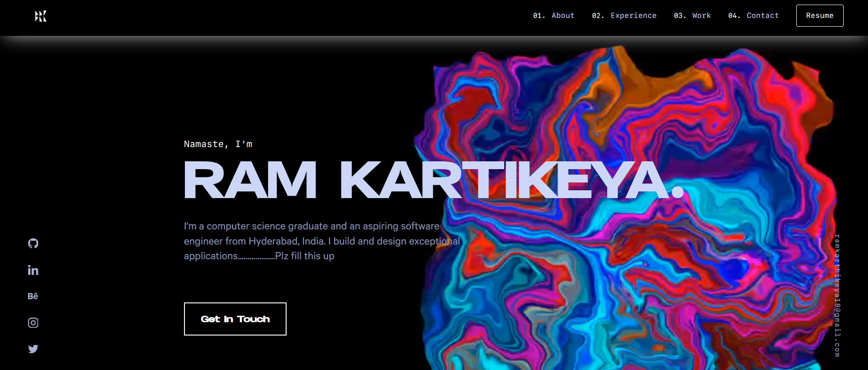Select Contact in the navigation bar
The width and height of the screenshot is (868, 370).
pyautogui.click(x=753, y=16)
